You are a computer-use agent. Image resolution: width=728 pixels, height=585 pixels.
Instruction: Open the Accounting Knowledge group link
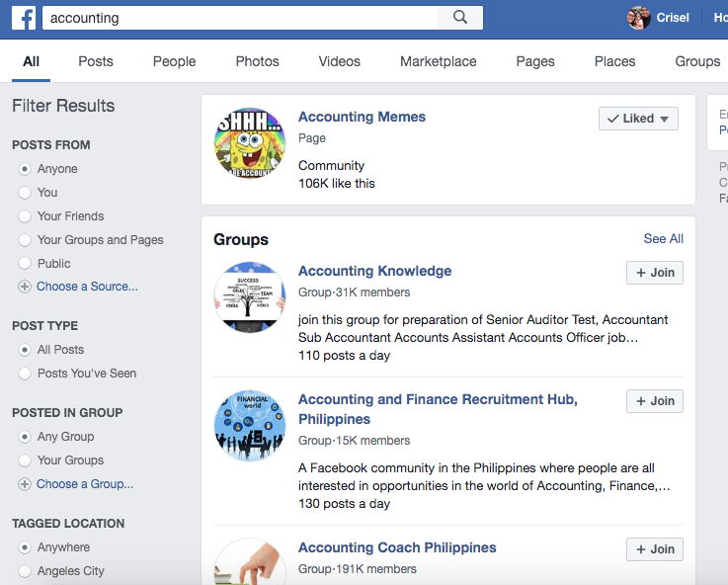(374, 271)
